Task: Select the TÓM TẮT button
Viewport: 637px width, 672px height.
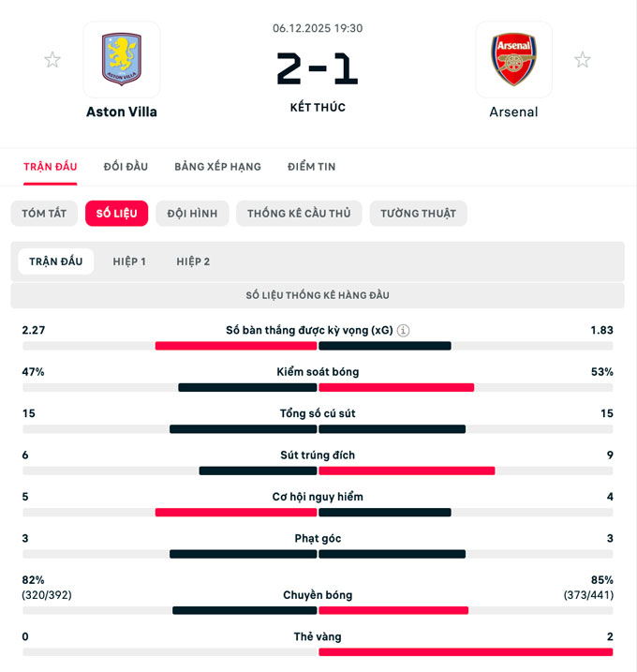Action: tap(44, 214)
